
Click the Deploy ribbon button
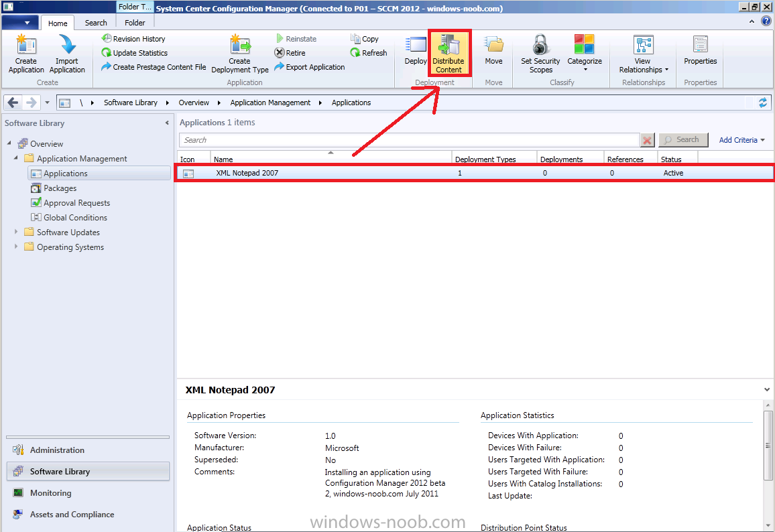(x=416, y=50)
